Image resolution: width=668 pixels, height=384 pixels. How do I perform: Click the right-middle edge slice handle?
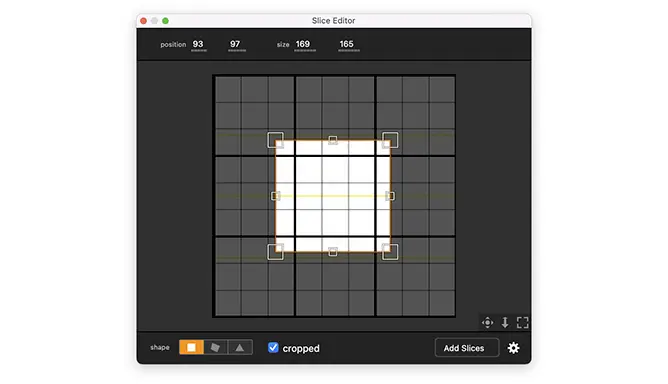[390, 196]
